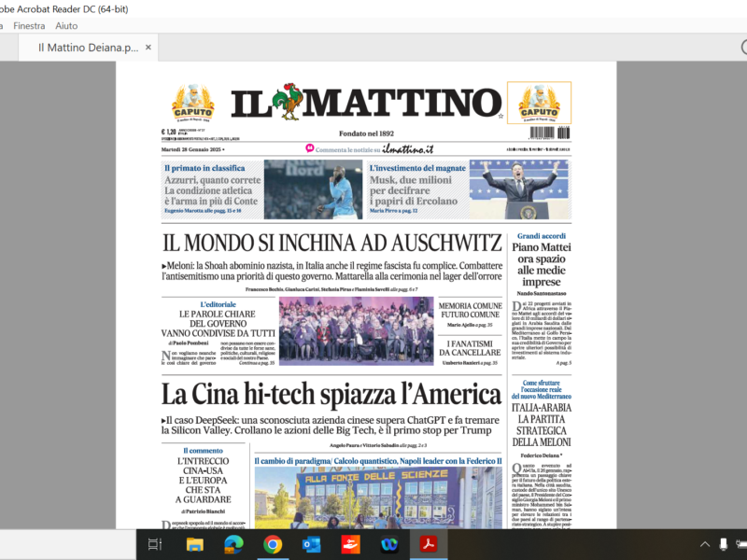Click the barcode under the masthead
Viewport: 747px width, 560px height.
[x=550, y=133]
